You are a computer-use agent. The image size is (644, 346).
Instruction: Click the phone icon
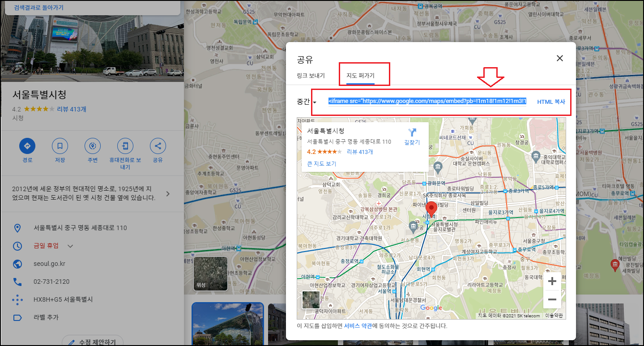point(17,282)
